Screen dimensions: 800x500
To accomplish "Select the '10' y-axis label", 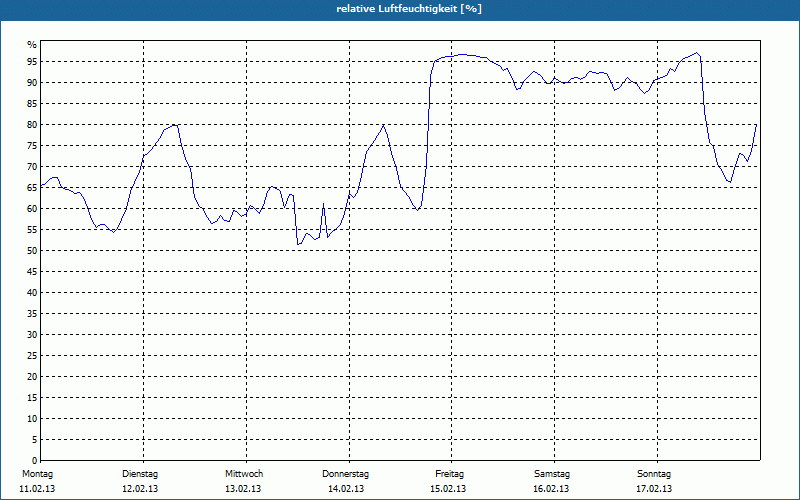I will [32, 418].
